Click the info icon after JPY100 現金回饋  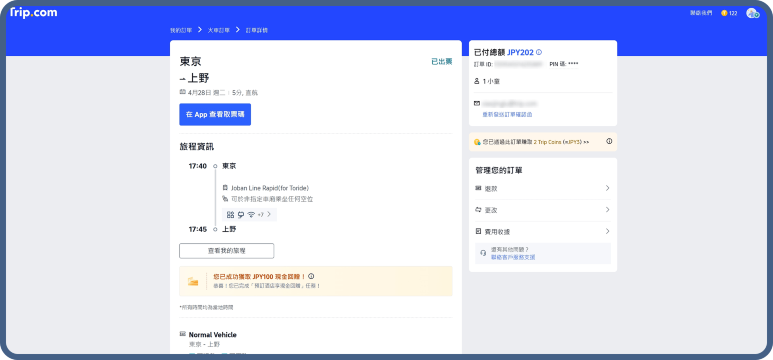coord(311,277)
